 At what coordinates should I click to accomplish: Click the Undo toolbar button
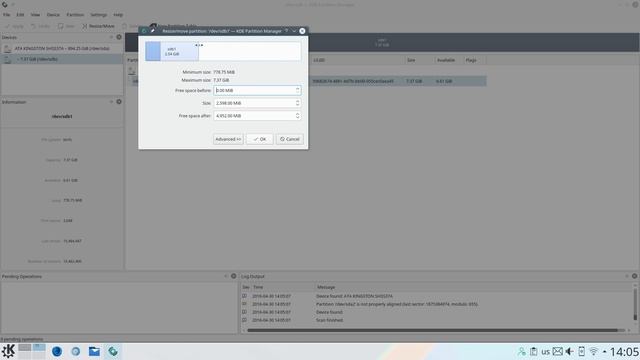(x=40, y=26)
